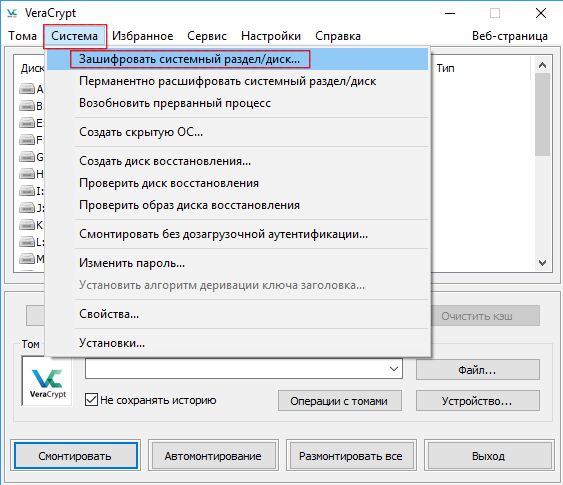Toggle the Не сохранять историю checkbox
Image resolution: width=563 pixels, height=485 pixels.
91,400
